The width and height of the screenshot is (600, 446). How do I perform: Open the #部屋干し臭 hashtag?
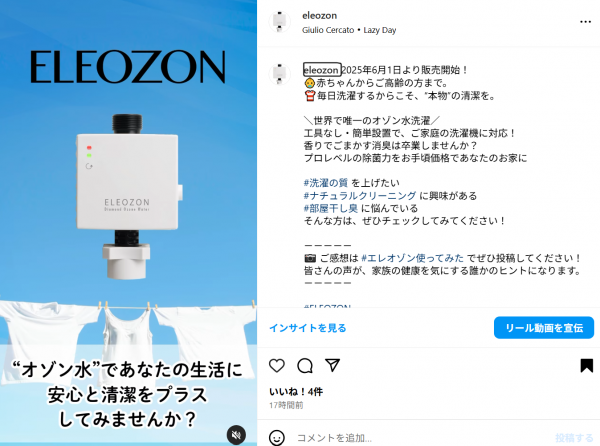pos(331,208)
